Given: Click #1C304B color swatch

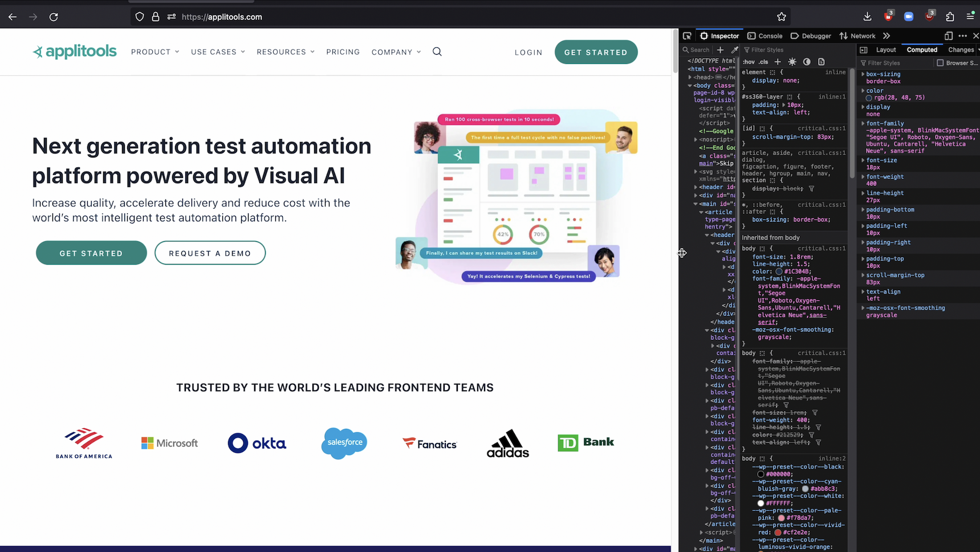Looking at the screenshot, I should pos(779,271).
